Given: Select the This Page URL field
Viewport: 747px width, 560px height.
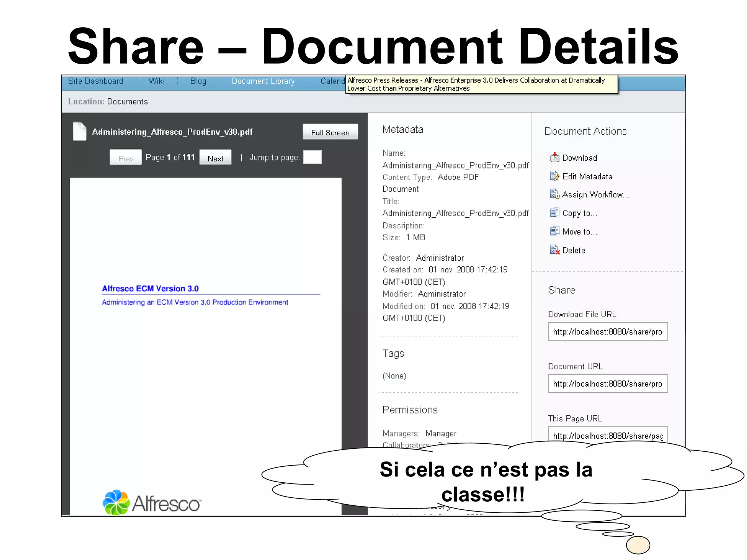Looking at the screenshot, I should pos(608,435).
